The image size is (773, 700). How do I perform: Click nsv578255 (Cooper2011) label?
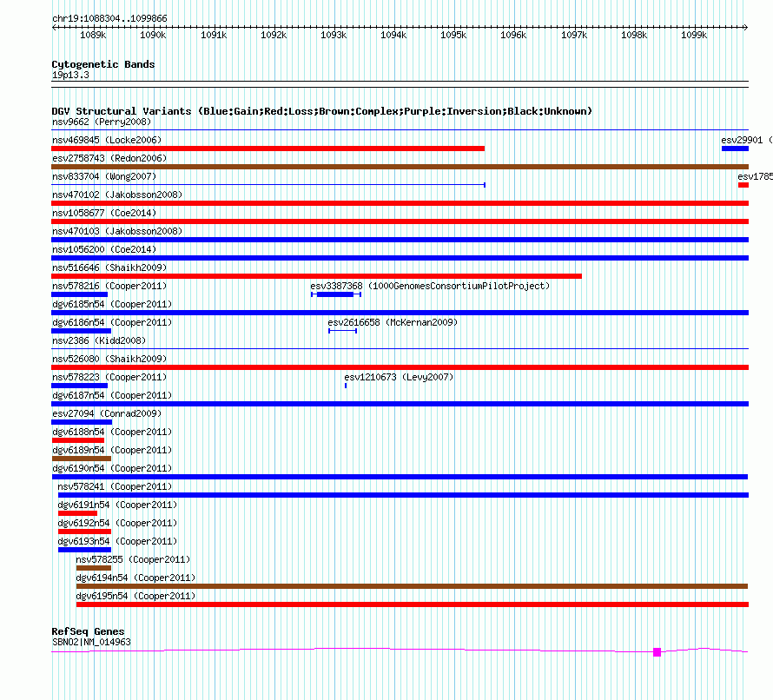pos(133,559)
